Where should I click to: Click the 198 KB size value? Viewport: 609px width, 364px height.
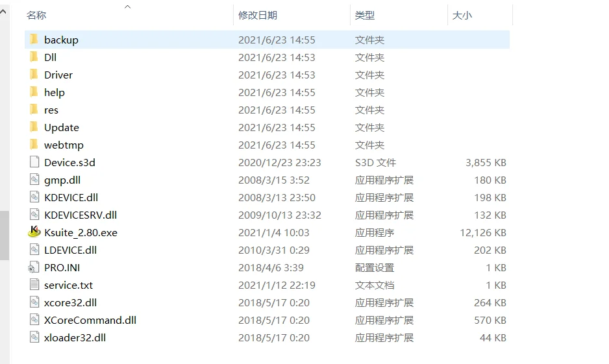(x=490, y=197)
